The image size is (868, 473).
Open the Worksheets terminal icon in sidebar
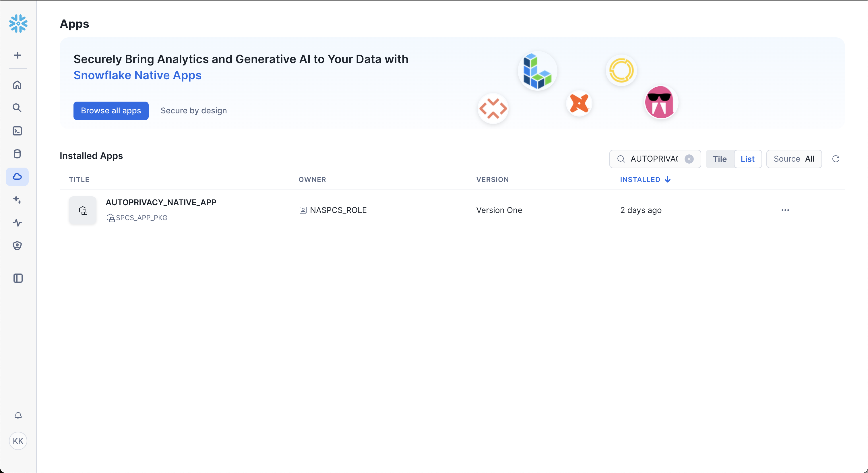click(17, 131)
